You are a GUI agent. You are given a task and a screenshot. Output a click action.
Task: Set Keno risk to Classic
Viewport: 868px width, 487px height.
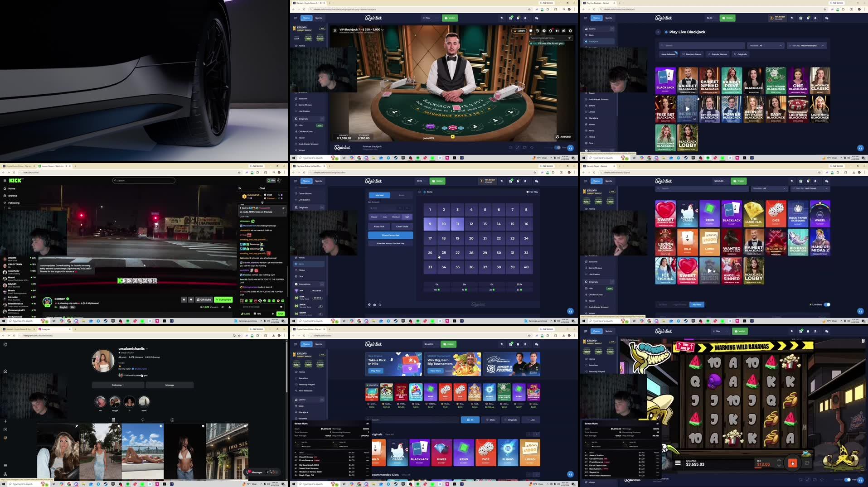374,217
